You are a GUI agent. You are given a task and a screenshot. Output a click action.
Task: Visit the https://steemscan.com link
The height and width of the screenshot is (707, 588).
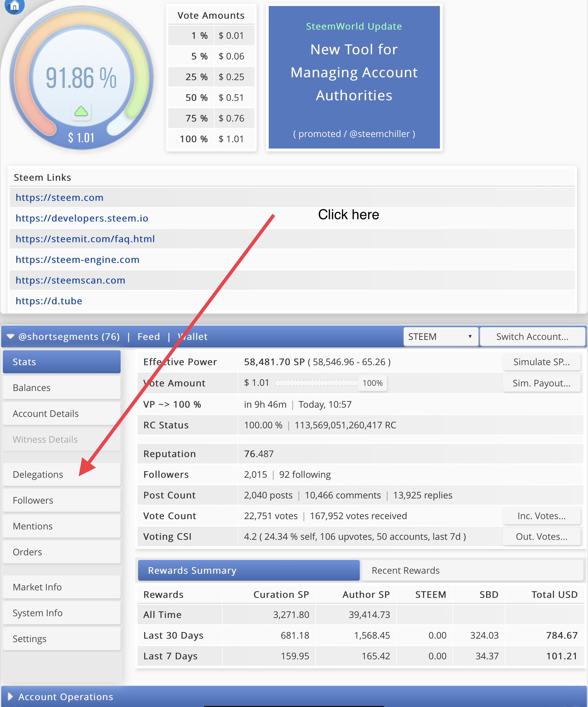(70, 280)
